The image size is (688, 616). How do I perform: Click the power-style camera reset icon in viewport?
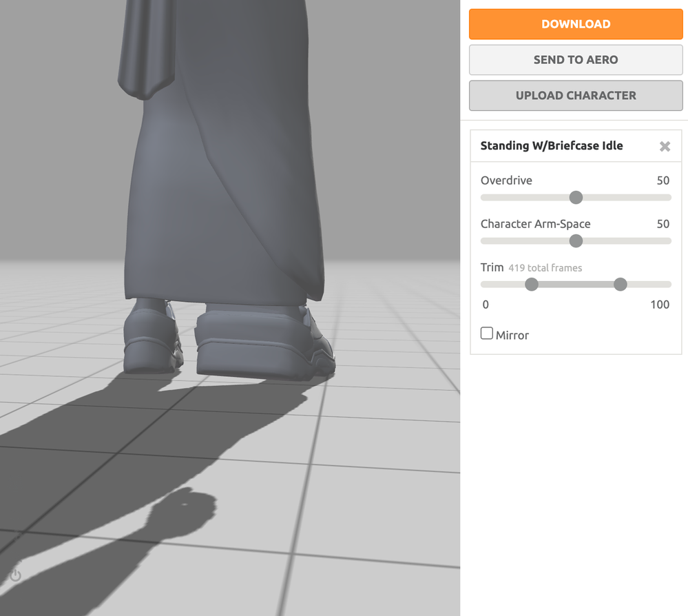point(16,575)
